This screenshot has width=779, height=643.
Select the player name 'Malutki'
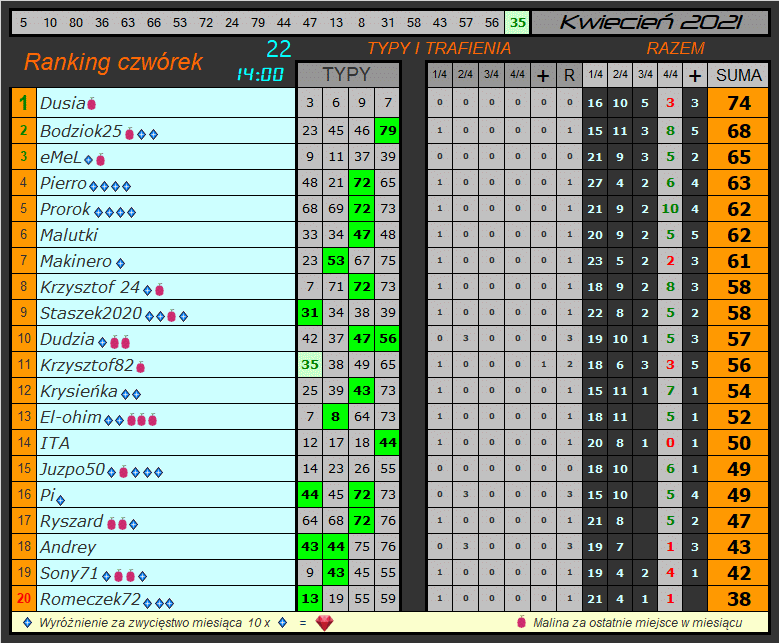coord(69,235)
